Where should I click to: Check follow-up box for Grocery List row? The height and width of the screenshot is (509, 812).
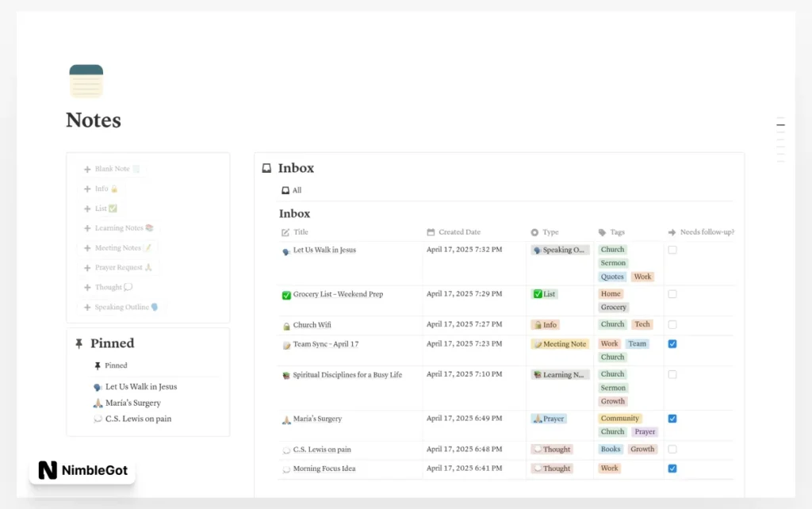coord(672,294)
